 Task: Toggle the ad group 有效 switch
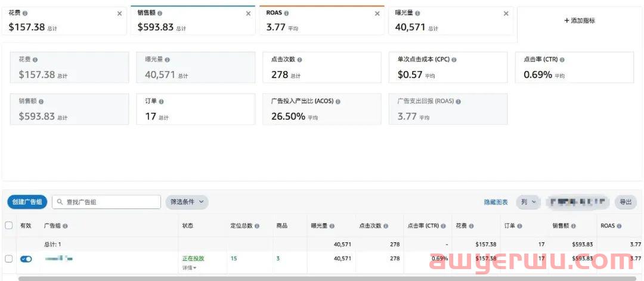[x=26, y=259]
